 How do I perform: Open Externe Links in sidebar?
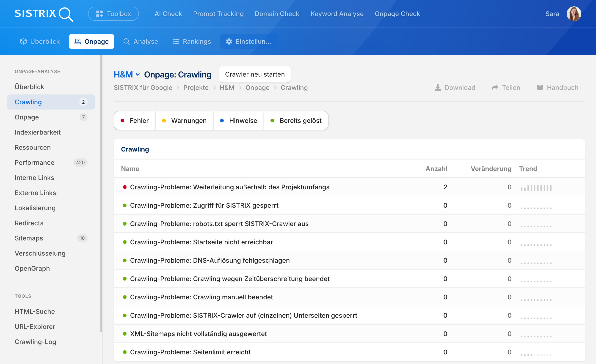click(51, 193)
